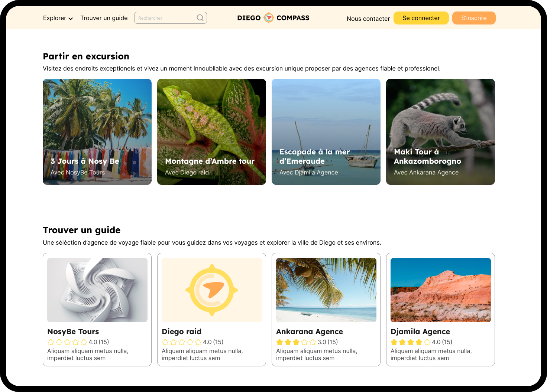Click the fourth star of Djamila Agence rating
The image size is (547, 392).
click(419, 342)
